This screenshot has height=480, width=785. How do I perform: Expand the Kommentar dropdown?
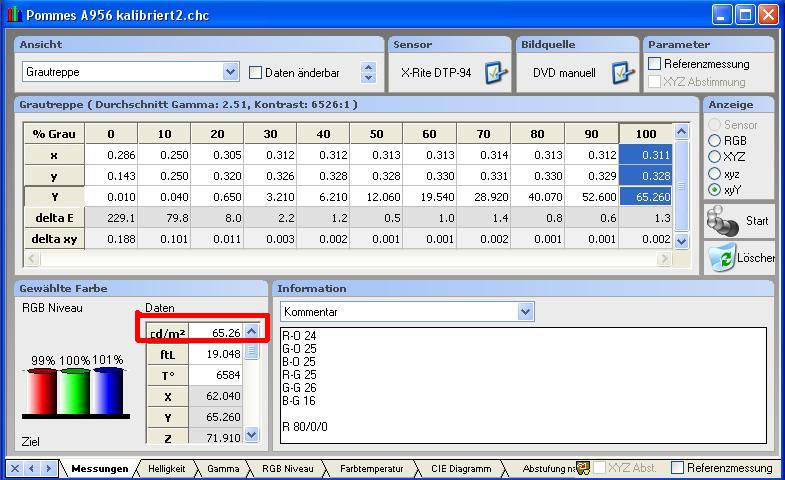[526, 312]
